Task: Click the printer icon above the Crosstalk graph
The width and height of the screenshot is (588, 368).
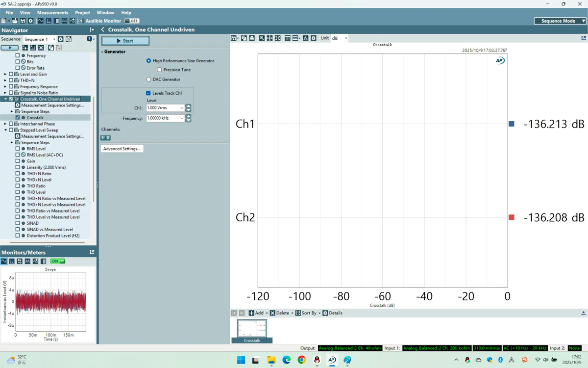Action: pyautogui.click(x=251, y=38)
